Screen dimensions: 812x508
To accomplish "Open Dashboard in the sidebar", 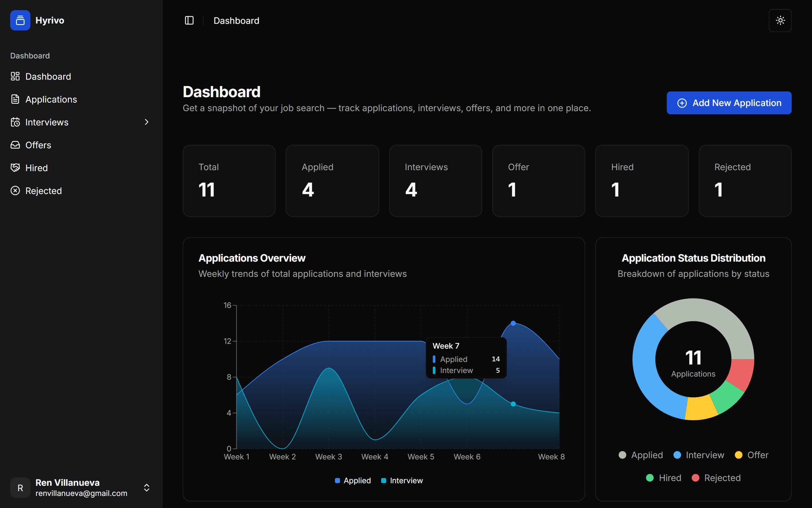I will pyautogui.click(x=81, y=77).
